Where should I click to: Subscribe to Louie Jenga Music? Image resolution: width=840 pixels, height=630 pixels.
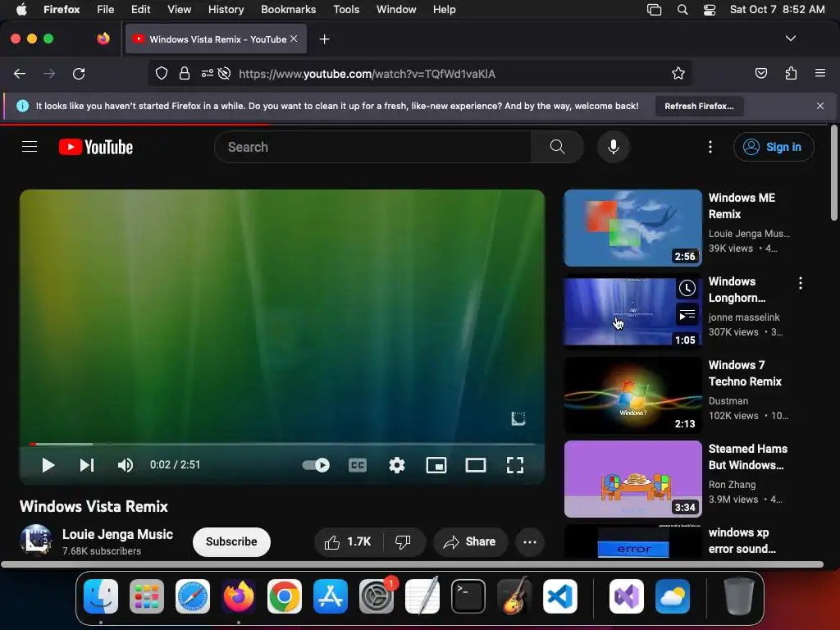pos(231,541)
